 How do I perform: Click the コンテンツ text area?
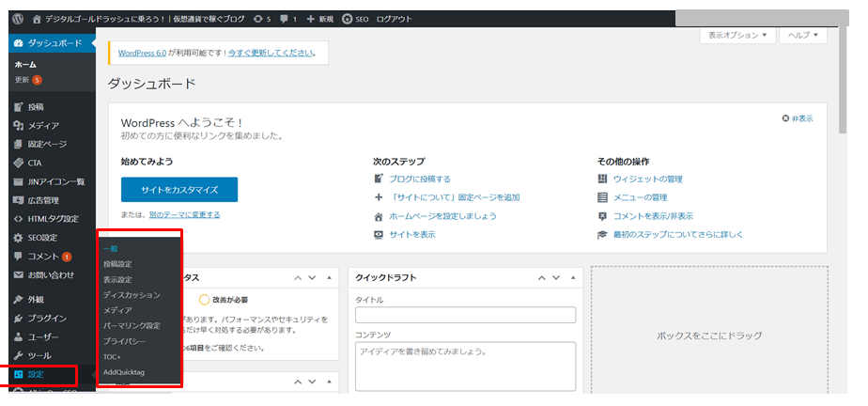pyautogui.click(x=466, y=367)
